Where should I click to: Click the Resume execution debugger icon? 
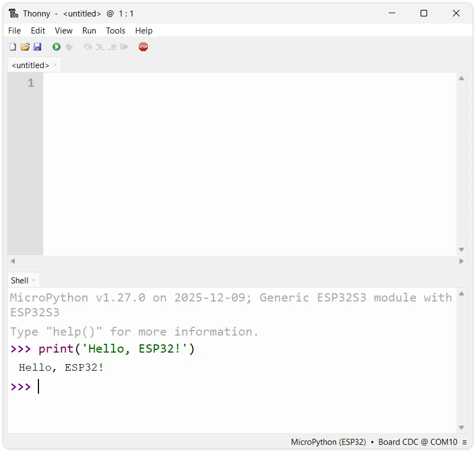point(125,47)
